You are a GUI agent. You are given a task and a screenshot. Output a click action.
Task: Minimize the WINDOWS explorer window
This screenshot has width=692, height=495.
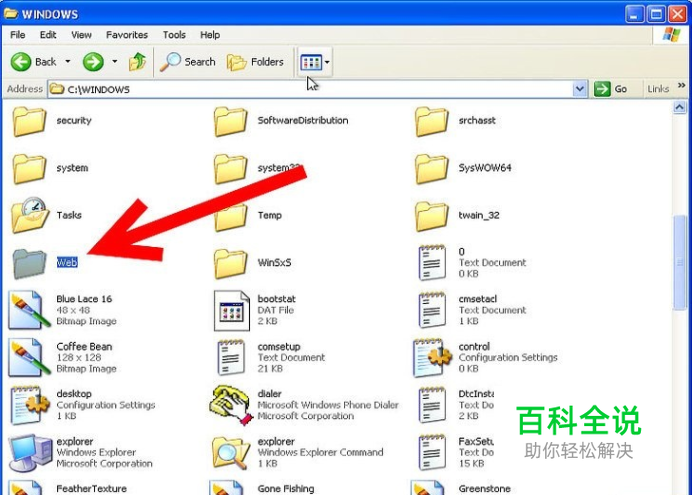pos(634,15)
